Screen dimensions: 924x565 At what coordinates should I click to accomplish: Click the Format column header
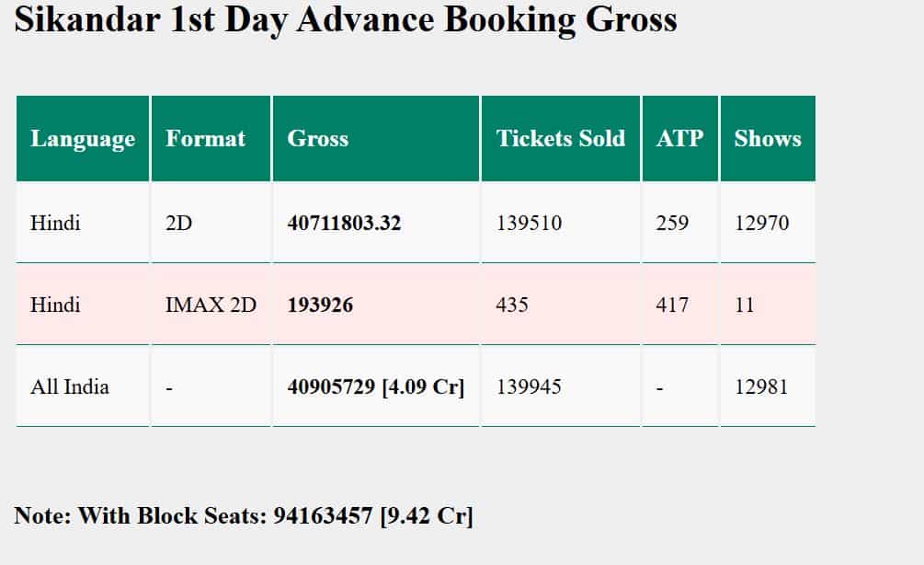click(205, 139)
